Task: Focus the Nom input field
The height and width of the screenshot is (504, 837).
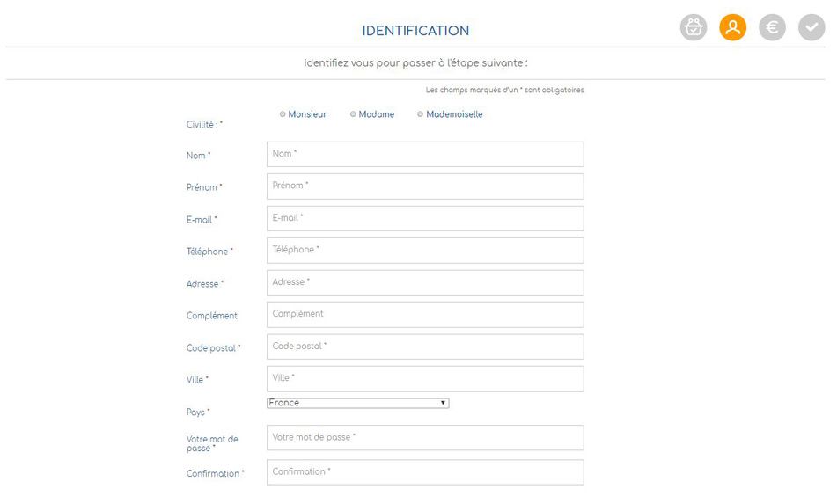Action: (424, 154)
